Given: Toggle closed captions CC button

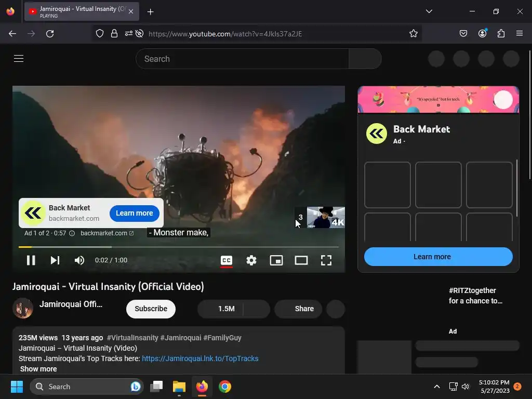Looking at the screenshot, I should click(227, 260).
